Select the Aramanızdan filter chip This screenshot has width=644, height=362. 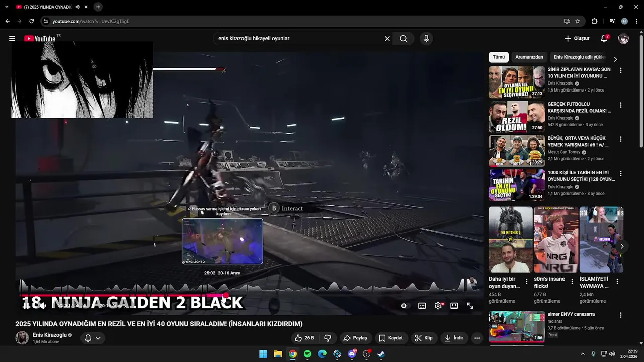tap(529, 57)
